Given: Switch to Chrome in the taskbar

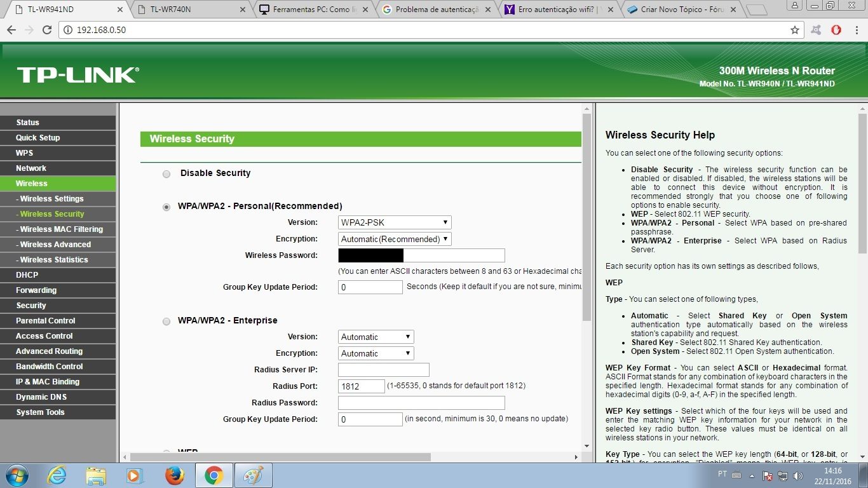Looking at the screenshot, I should [214, 475].
